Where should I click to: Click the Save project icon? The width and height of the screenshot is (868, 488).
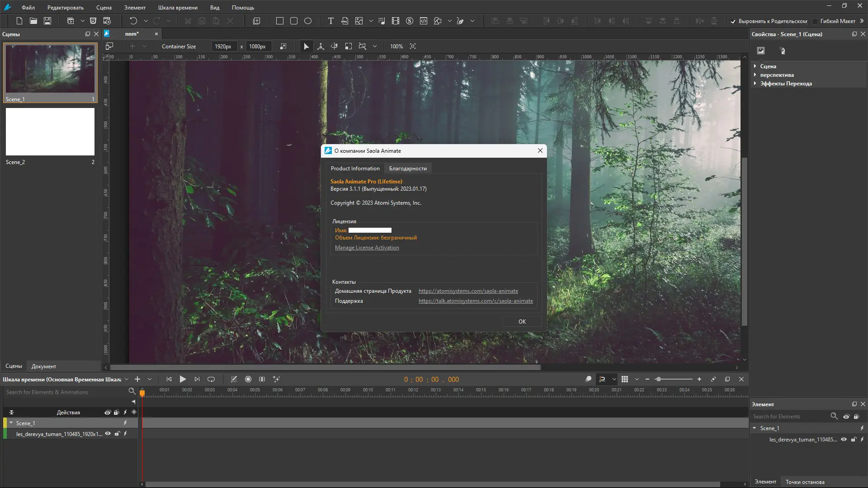(x=47, y=21)
